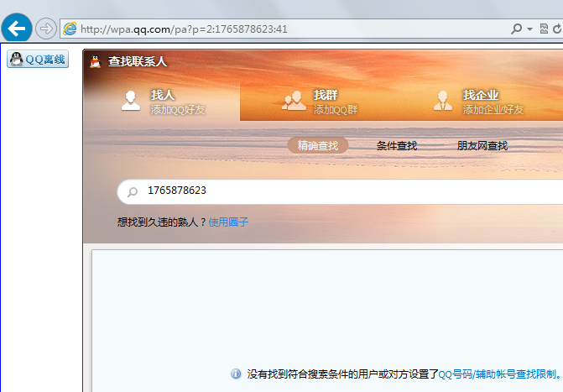
Task: Click the Internet Explorer page icon in address bar
Action: pyautogui.click(x=70, y=29)
